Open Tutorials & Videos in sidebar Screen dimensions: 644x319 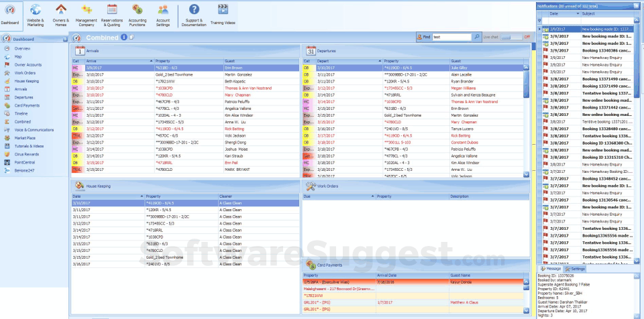coord(29,146)
